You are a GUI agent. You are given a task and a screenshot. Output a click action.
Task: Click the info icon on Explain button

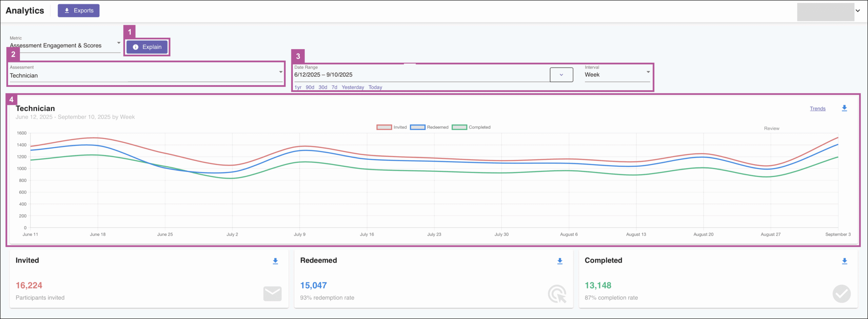point(136,47)
